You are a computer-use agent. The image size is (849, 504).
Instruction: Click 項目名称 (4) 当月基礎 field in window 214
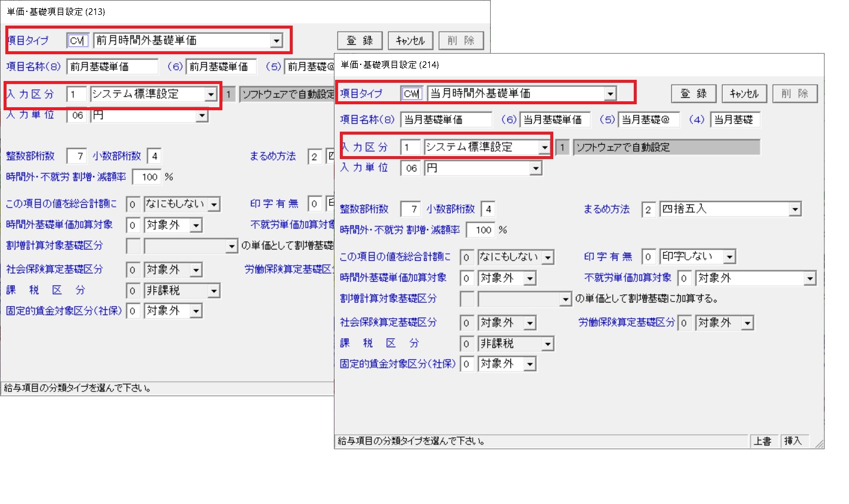pyautogui.click(x=735, y=120)
